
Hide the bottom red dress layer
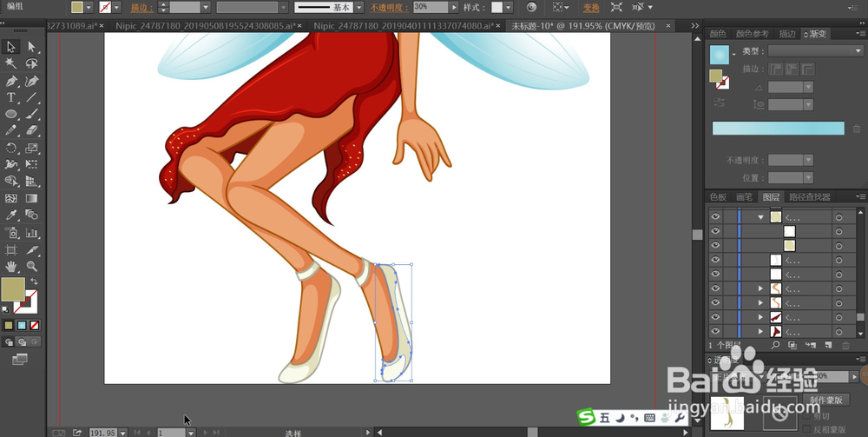pyautogui.click(x=715, y=332)
